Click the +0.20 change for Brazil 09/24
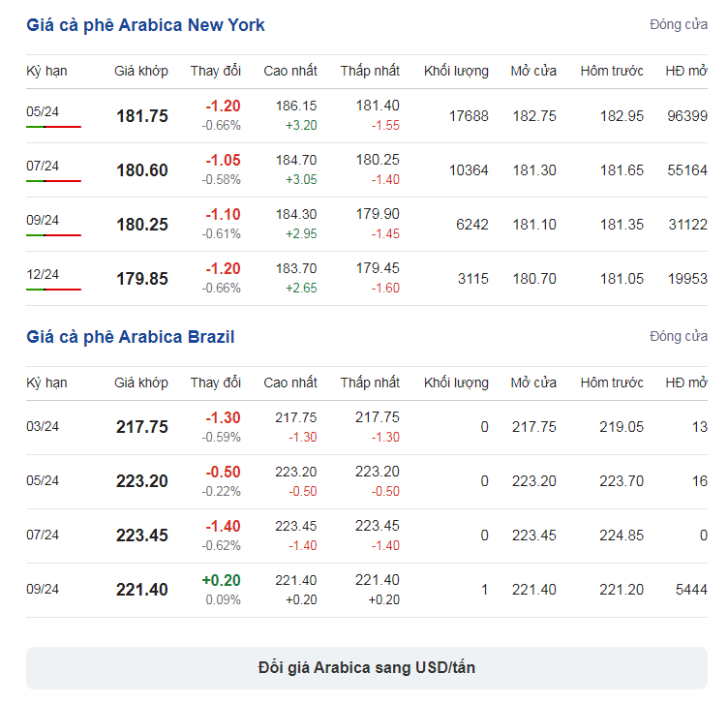 [222, 580]
